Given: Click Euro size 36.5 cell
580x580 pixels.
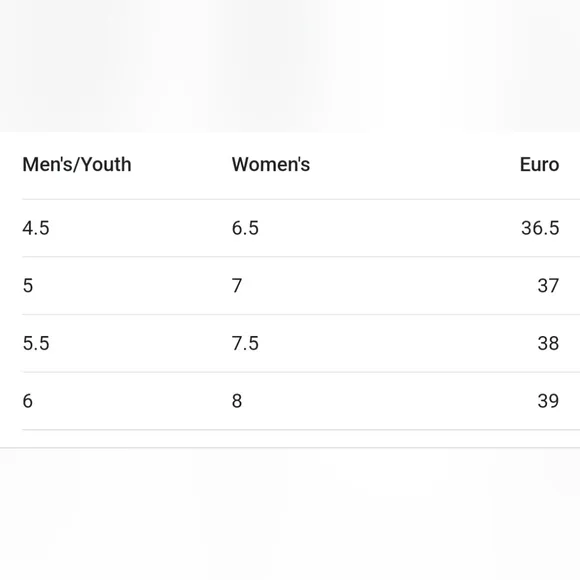Looking at the screenshot, I should [540, 228].
